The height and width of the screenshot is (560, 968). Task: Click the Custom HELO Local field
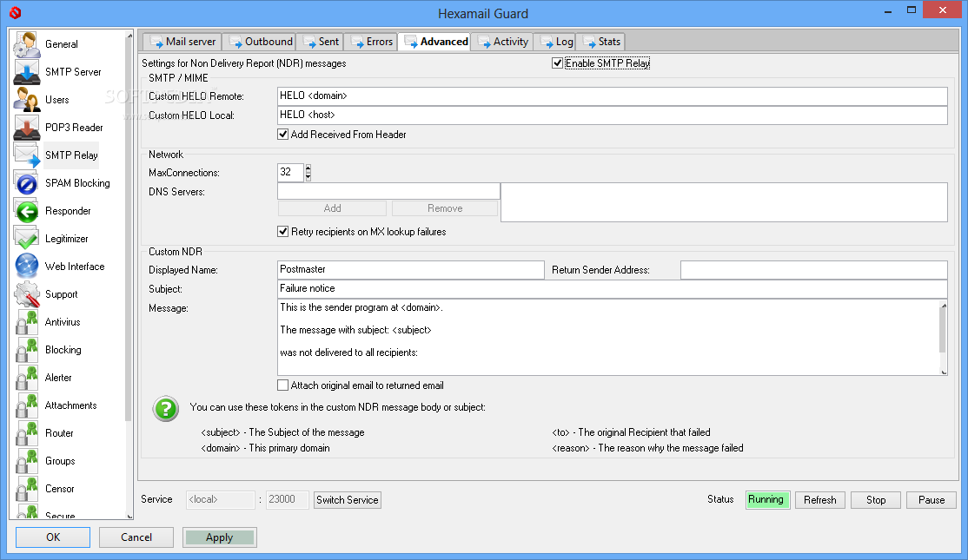(613, 115)
